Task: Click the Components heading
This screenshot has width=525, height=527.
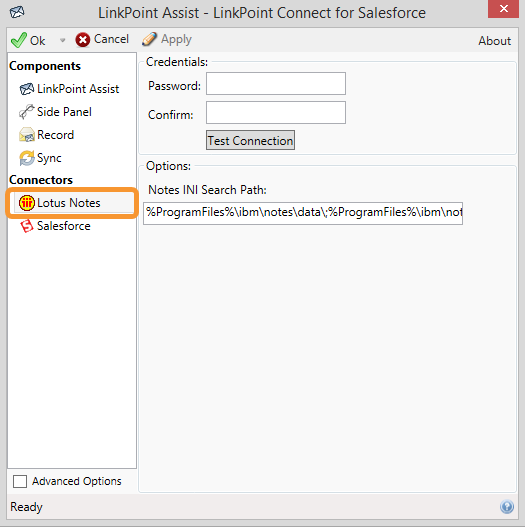Action: pos(45,66)
